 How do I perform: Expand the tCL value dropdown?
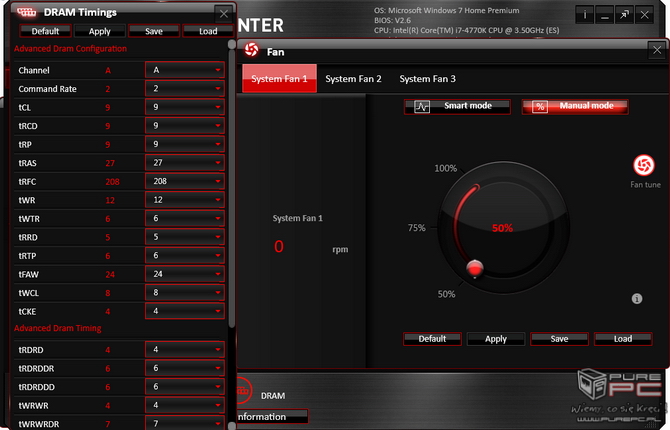pyautogui.click(x=185, y=107)
